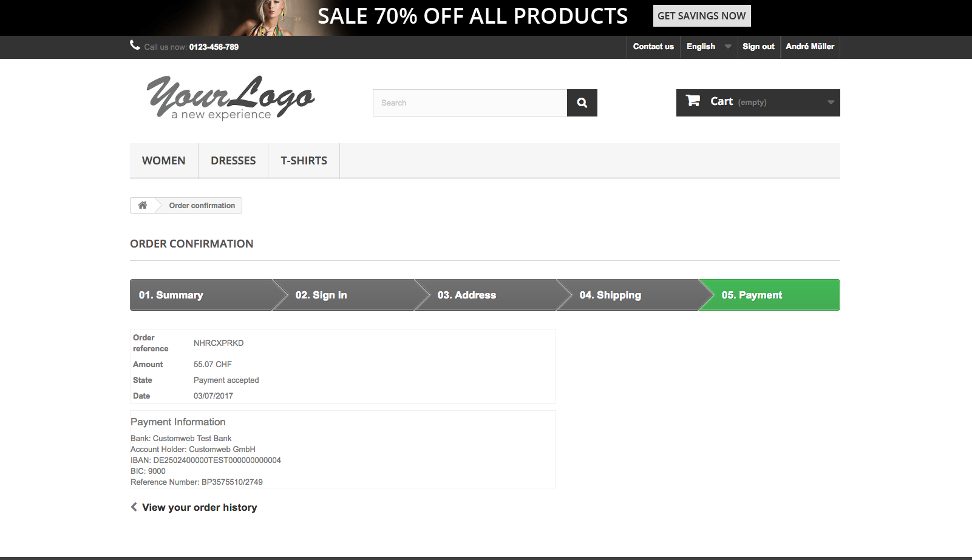Image resolution: width=972 pixels, height=560 pixels.
Task: Open the Women category menu
Action: tap(163, 161)
